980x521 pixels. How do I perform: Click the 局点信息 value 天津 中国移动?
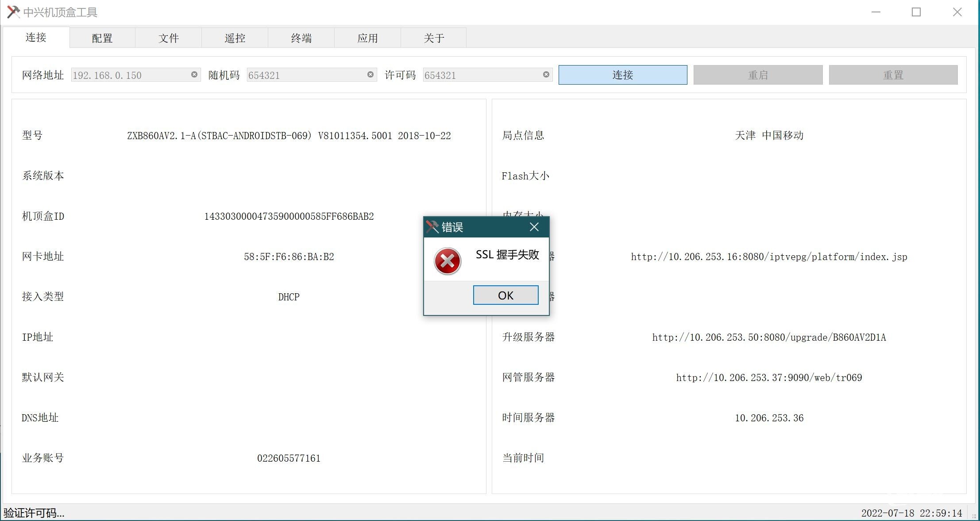769,135
